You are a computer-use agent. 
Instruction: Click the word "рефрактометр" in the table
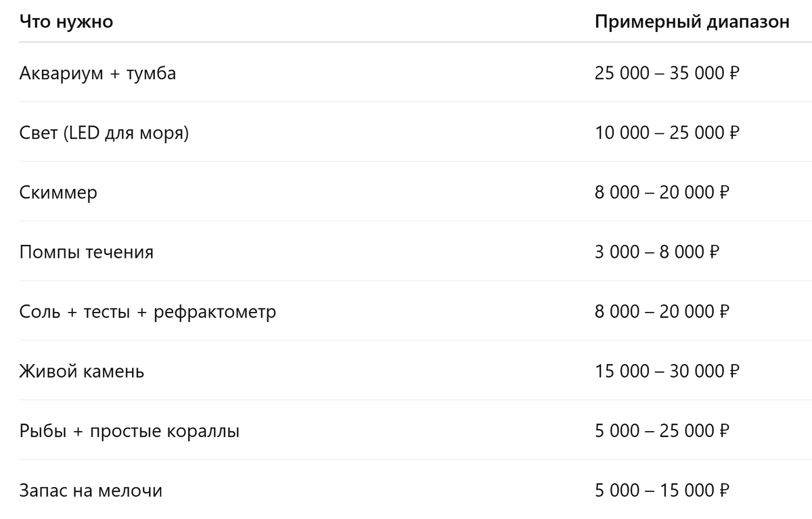coord(215,311)
